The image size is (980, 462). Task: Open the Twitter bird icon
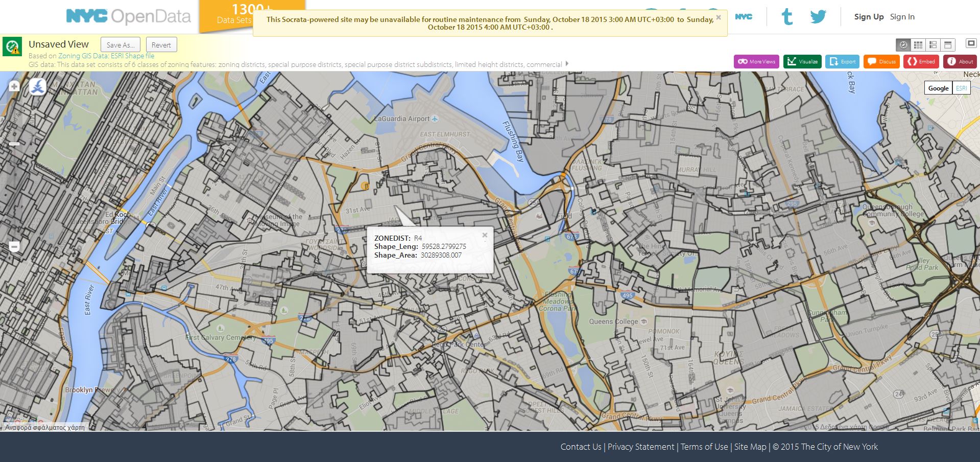pyautogui.click(x=818, y=17)
